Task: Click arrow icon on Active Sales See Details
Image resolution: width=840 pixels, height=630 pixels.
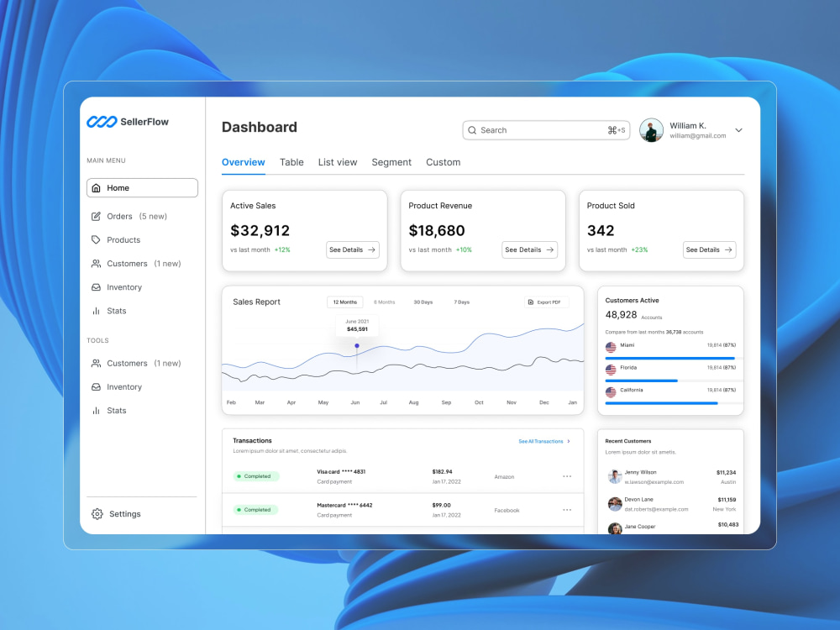Action: [371, 249]
